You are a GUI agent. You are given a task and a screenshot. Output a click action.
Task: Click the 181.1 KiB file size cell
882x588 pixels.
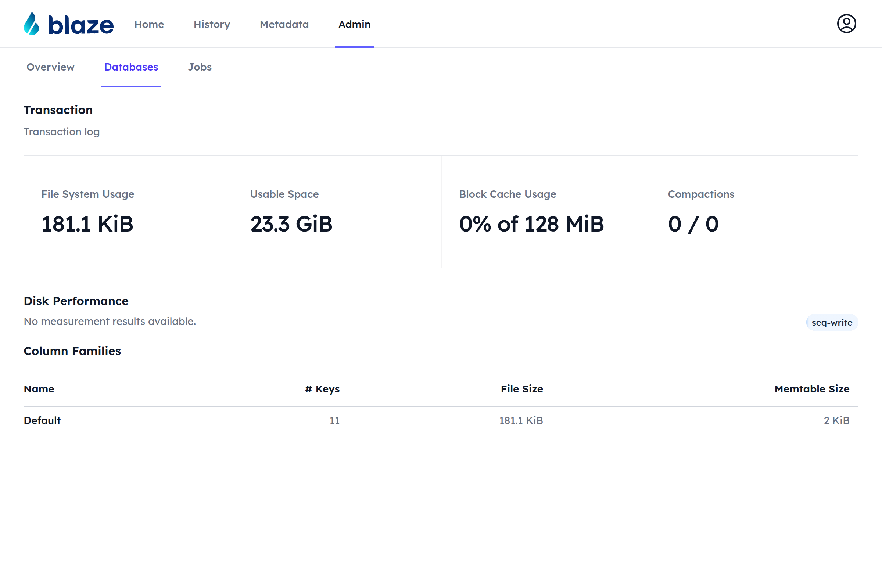[x=521, y=420]
